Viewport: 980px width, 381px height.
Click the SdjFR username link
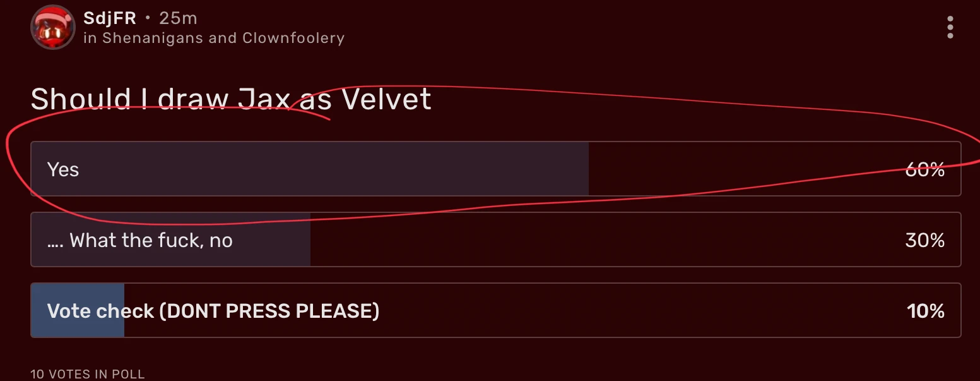tap(109, 18)
